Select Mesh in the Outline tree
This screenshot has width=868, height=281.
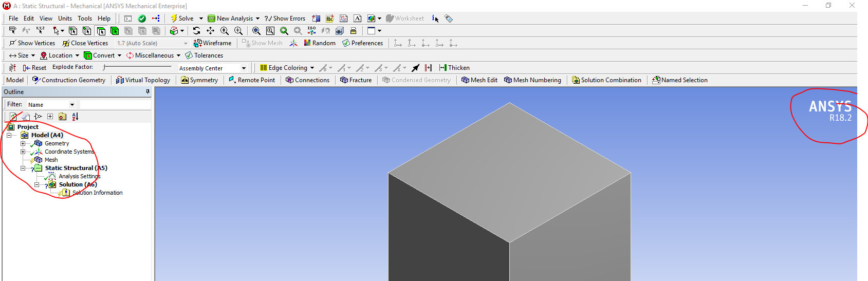51,160
